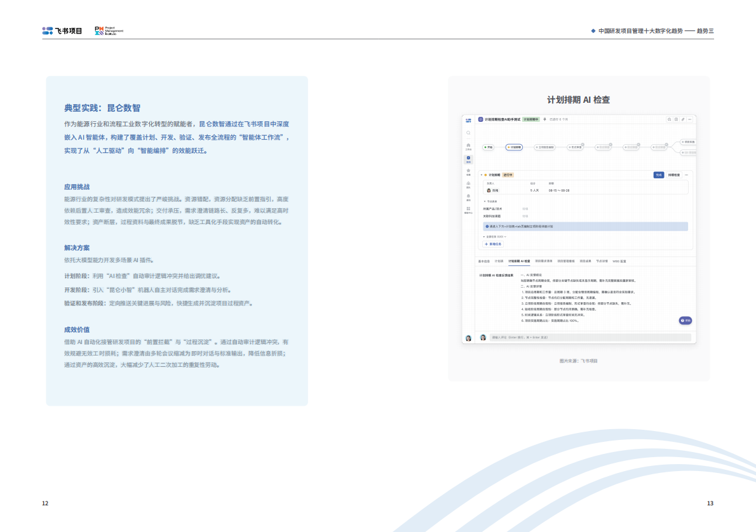Switch to the 计划表 tab
This screenshot has height=532, width=756.
499,261
